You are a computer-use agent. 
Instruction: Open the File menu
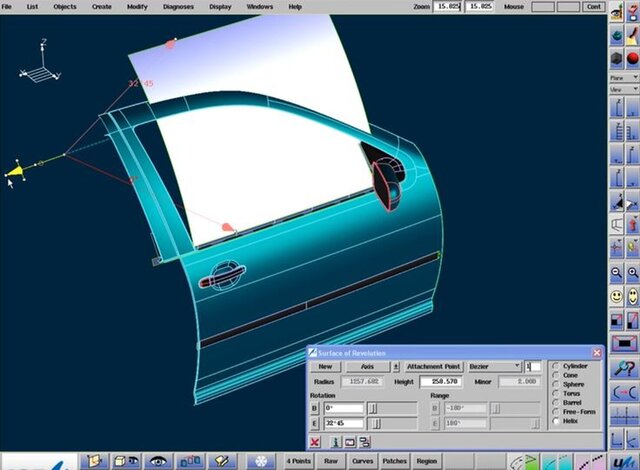pos(7,7)
